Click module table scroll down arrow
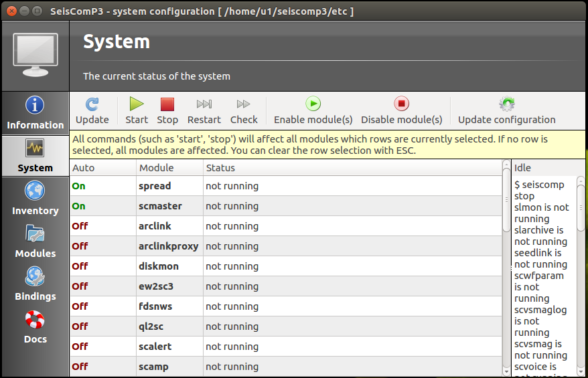The height and width of the screenshot is (378, 588). click(506, 372)
